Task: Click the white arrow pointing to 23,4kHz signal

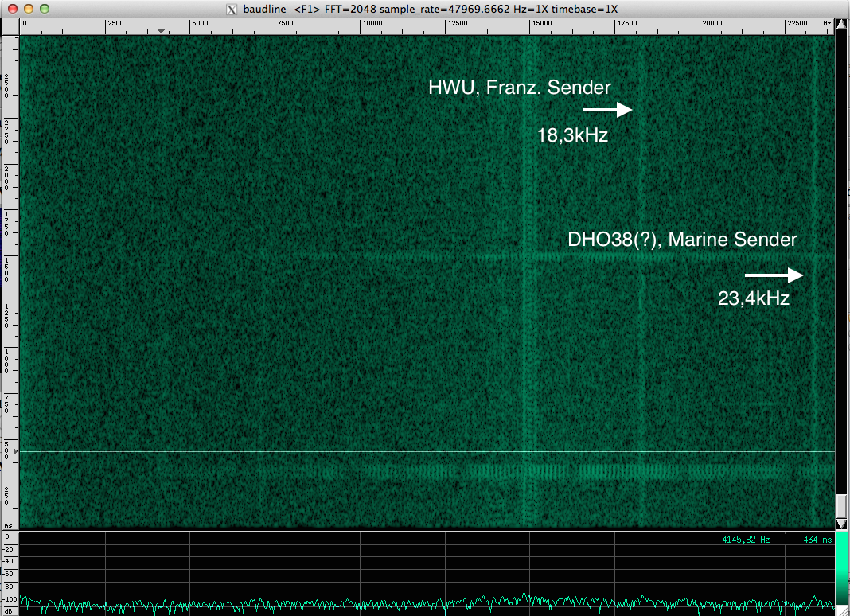Action: [774, 275]
